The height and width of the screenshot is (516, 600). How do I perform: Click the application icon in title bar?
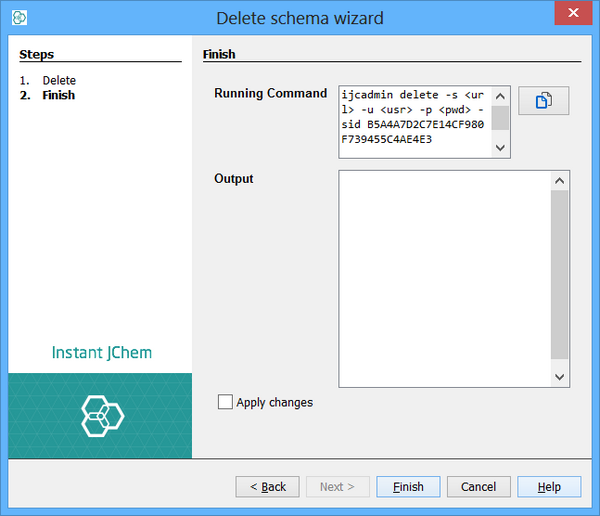[19, 18]
